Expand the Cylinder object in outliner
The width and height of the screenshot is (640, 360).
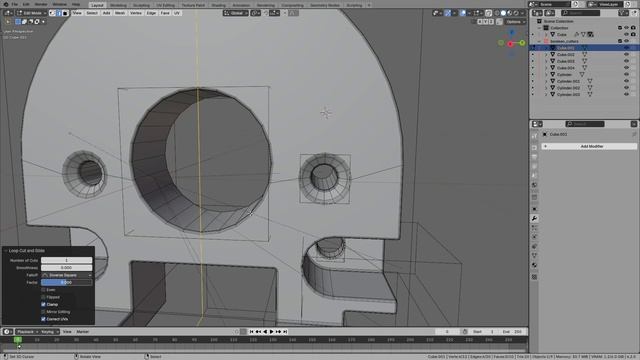click(546, 74)
